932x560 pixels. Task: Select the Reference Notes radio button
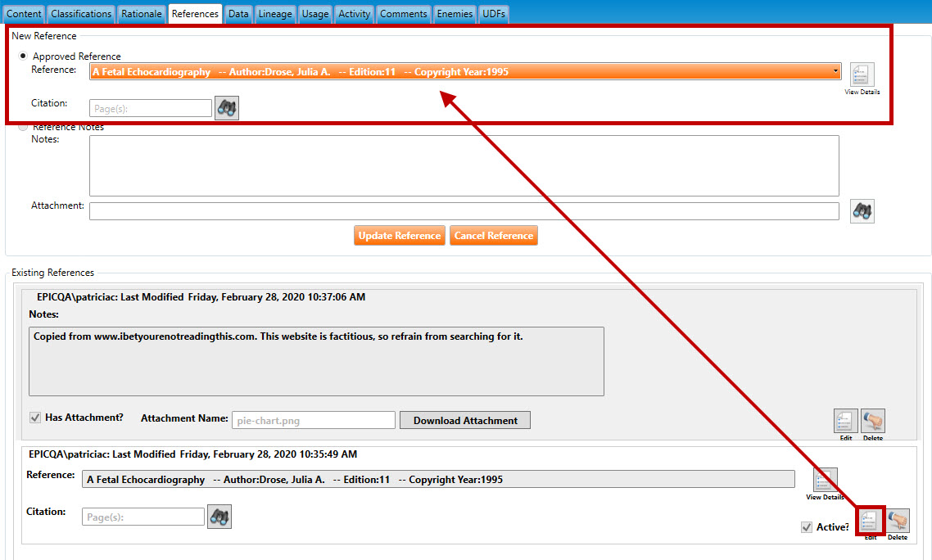coord(23,127)
